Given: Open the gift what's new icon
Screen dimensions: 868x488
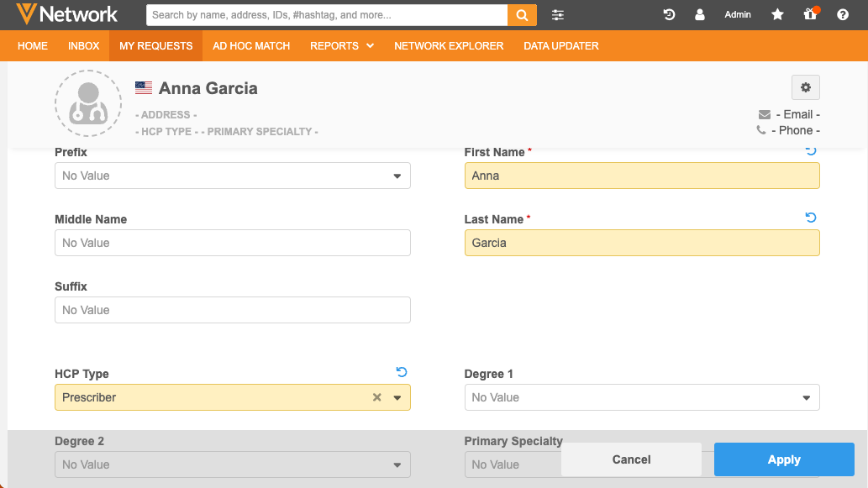Looking at the screenshot, I should tap(810, 15).
